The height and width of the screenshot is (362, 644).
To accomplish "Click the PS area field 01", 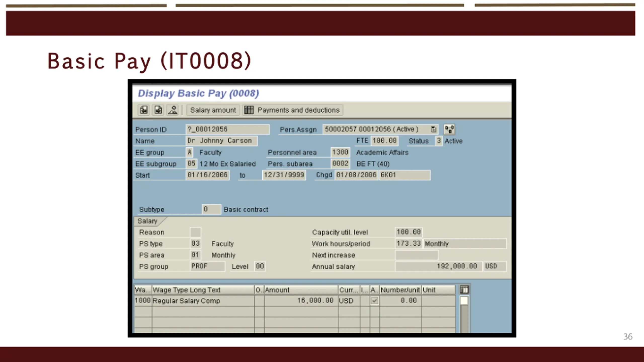I will [x=195, y=255].
